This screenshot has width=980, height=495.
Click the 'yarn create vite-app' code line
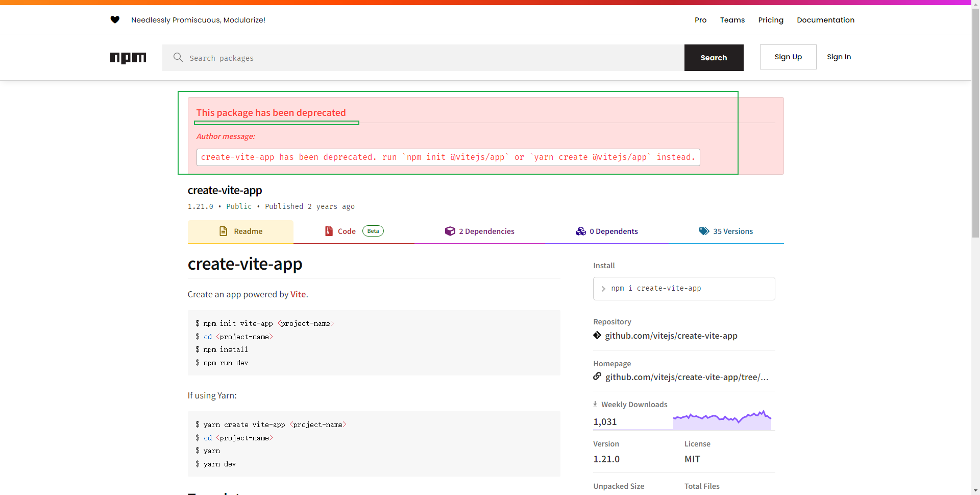pyautogui.click(x=271, y=425)
